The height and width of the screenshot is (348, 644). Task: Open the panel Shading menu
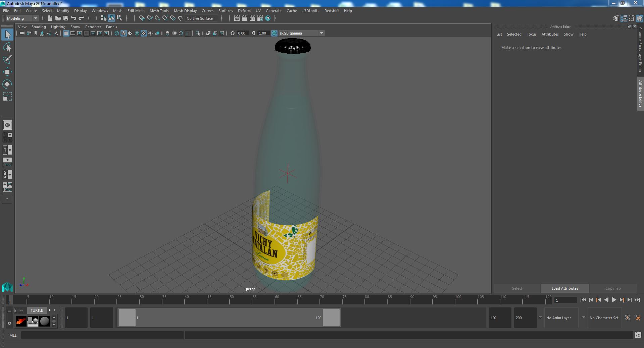(x=39, y=27)
